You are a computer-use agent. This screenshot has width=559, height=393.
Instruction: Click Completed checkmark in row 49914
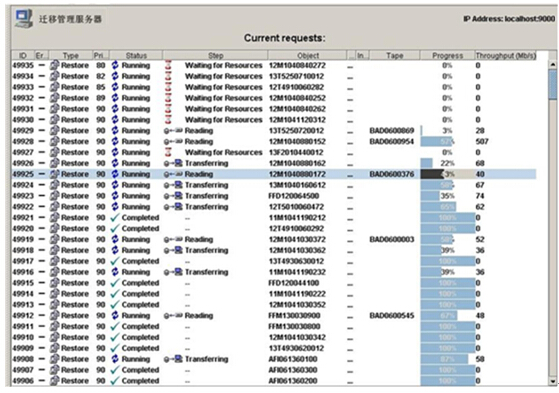pyautogui.click(x=115, y=294)
